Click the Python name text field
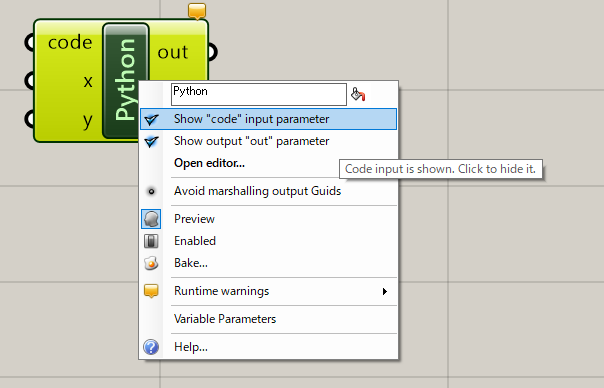 [x=258, y=94]
